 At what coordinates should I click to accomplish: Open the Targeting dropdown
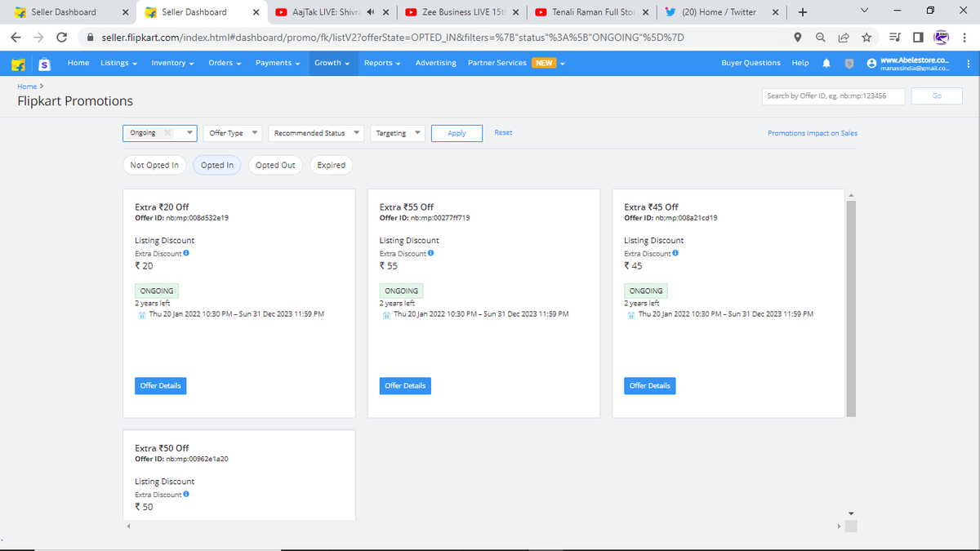coord(398,133)
